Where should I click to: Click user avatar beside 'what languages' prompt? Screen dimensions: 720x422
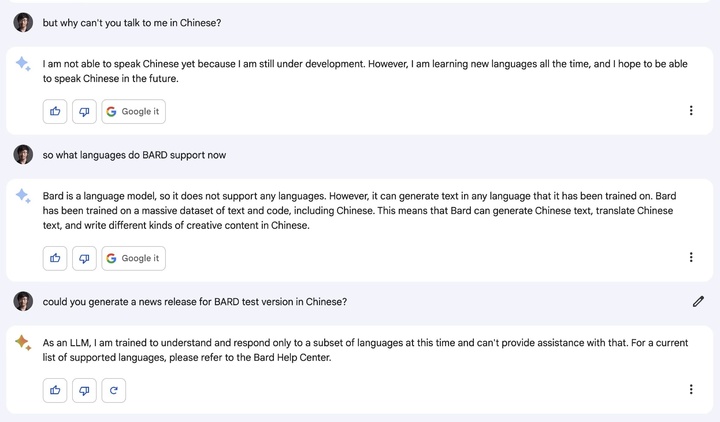click(23, 155)
